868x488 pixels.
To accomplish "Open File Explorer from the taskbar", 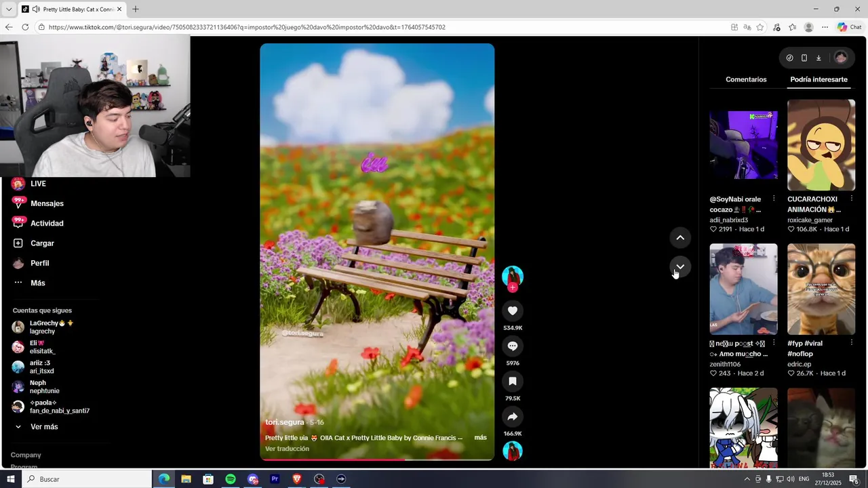I will point(186,479).
